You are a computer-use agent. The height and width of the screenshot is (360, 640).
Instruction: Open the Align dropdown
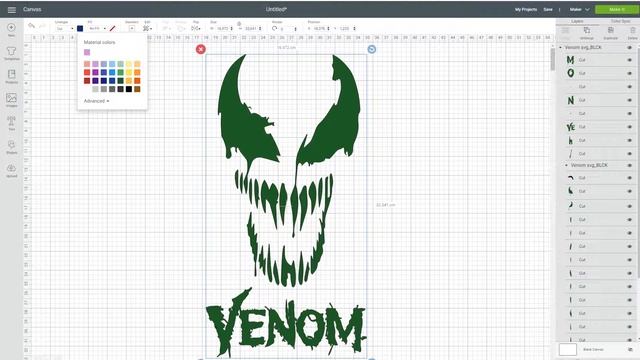coord(166,28)
